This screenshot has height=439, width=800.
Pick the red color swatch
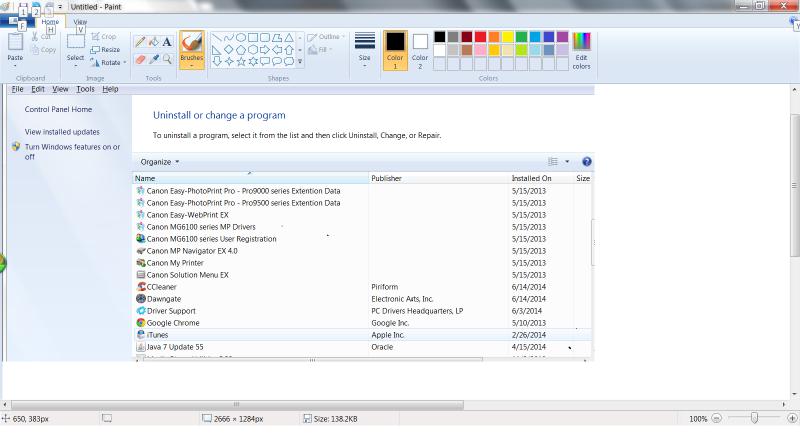pyautogui.click(x=481, y=37)
